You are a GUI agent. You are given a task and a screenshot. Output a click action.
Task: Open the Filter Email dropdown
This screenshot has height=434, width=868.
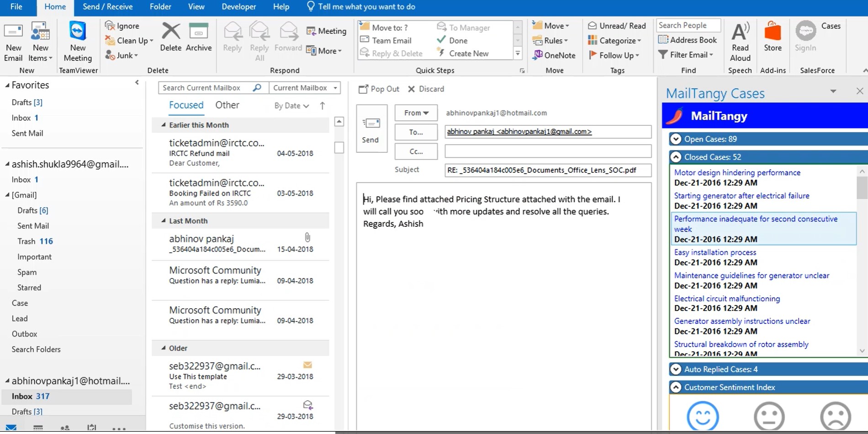686,55
